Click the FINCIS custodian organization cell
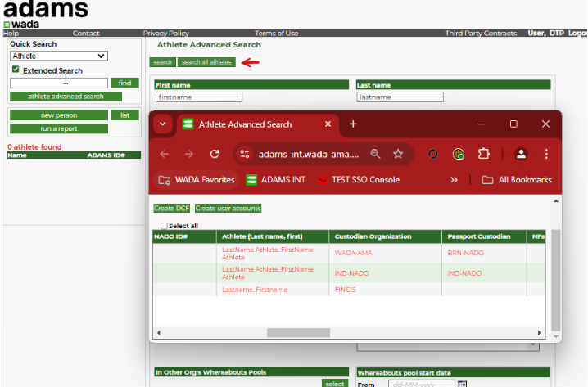This screenshot has width=588, height=387. 345,290
